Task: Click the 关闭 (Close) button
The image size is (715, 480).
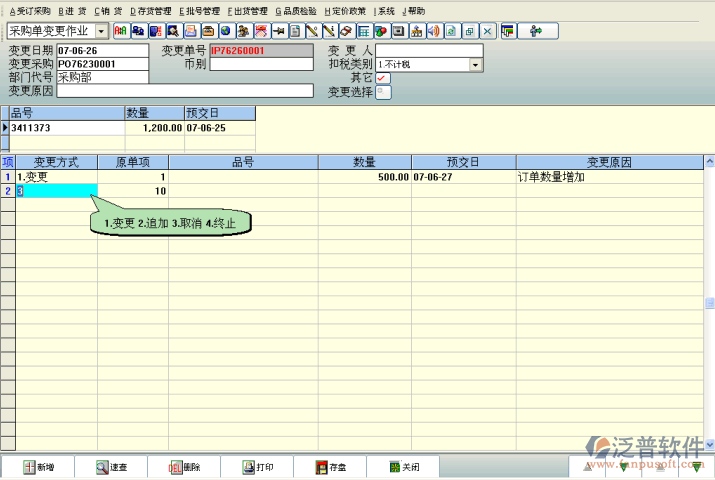Action: pyautogui.click(x=395, y=467)
